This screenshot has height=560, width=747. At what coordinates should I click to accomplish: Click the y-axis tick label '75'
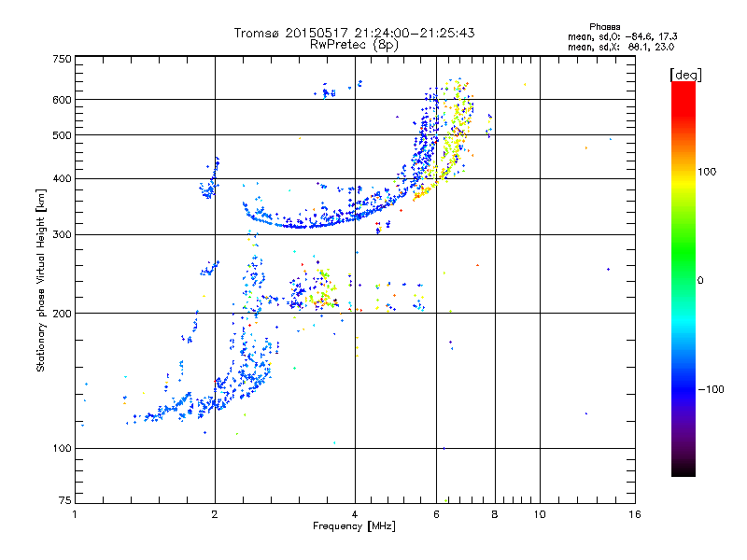65,500
